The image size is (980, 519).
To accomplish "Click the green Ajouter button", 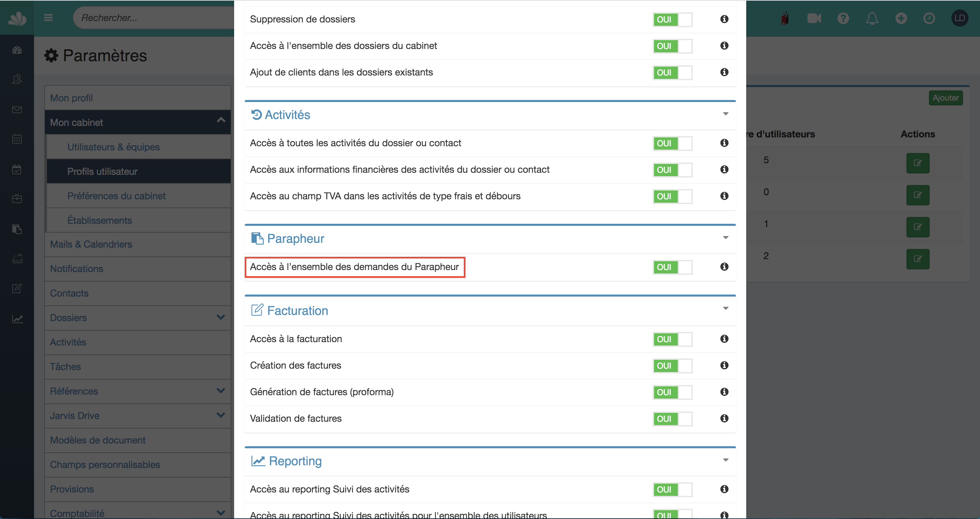I will point(945,98).
